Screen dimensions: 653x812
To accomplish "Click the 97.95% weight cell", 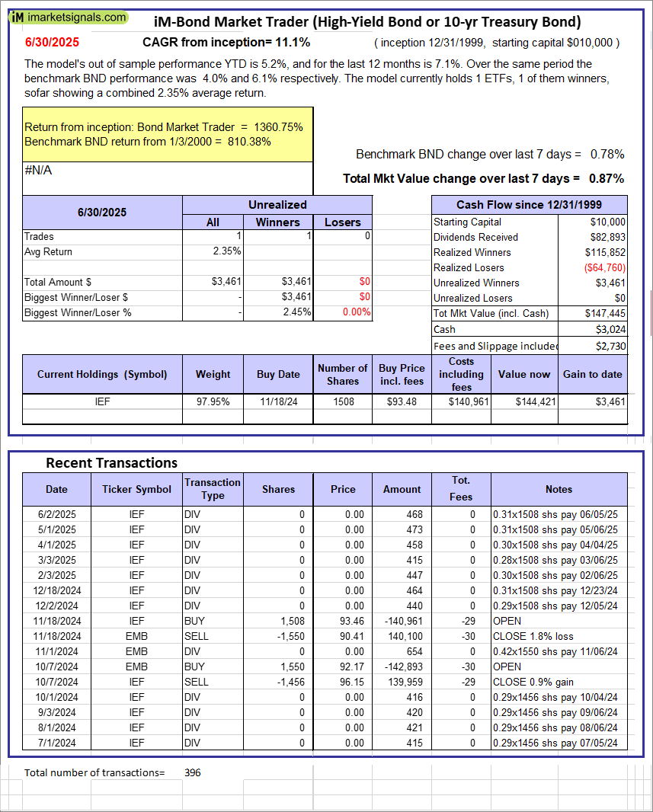I will coord(213,401).
